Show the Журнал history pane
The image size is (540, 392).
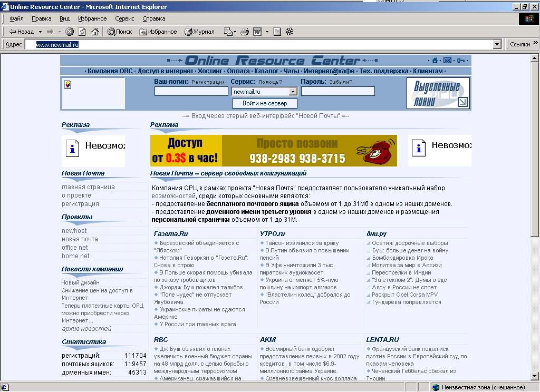click(x=199, y=32)
